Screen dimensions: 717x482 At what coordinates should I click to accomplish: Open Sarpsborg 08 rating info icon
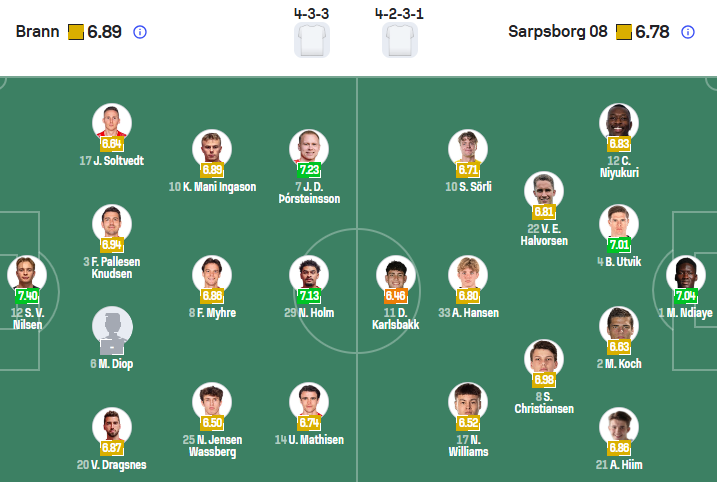tap(688, 32)
